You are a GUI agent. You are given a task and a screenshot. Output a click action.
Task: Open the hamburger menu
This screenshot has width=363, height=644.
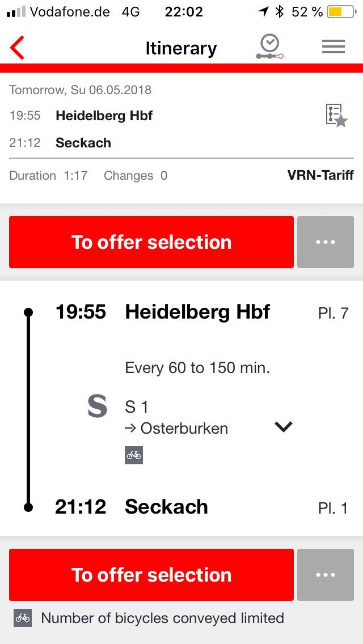(334, 48)
